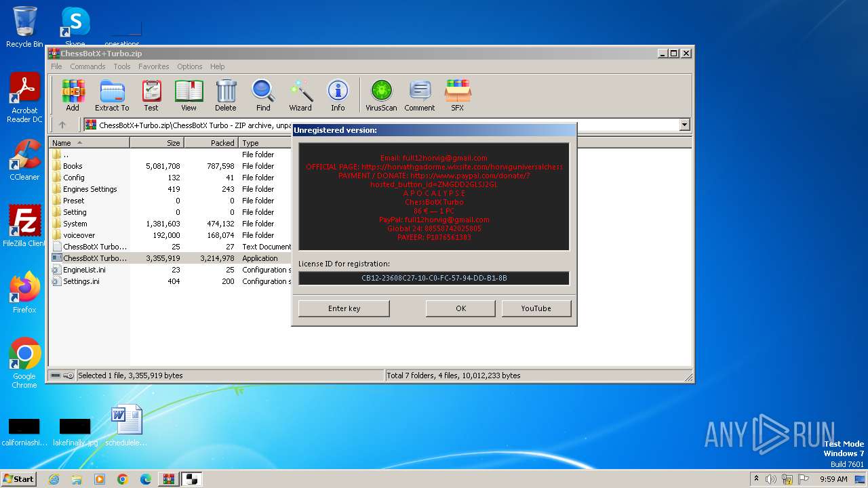Click the SFX toolbar icon
The height and width of the screenshot is (488, 868).
pyautogui.click(x=458, y=96)
